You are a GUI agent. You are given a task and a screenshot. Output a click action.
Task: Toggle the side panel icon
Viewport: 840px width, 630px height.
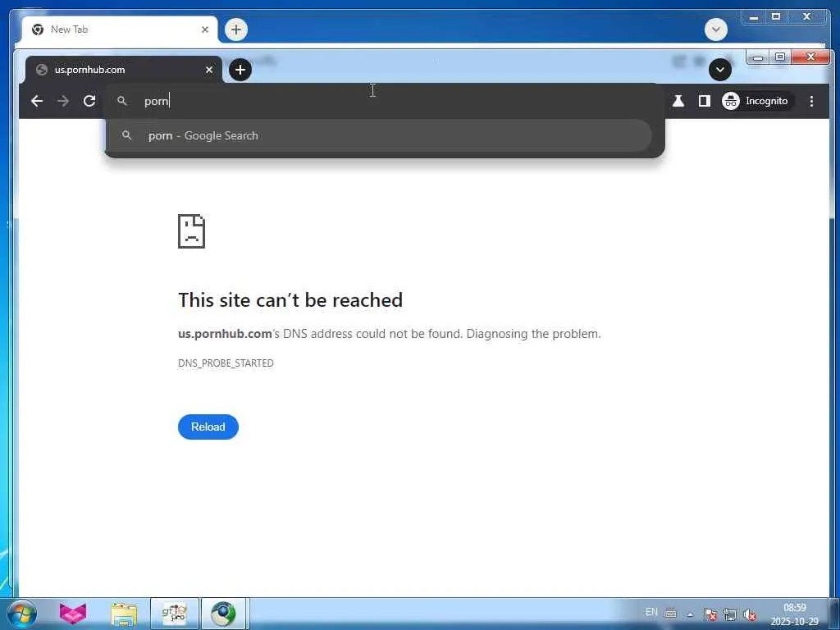pyautogui.click(x=705, y=101)
